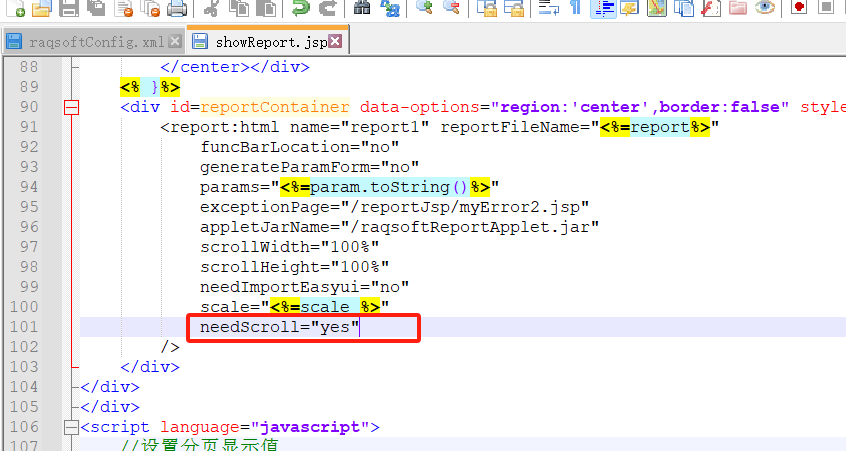The height and width of the screenshot is (451, 846).
Task: Click line number 91 in the margin
Action: (x=29, y=127)
